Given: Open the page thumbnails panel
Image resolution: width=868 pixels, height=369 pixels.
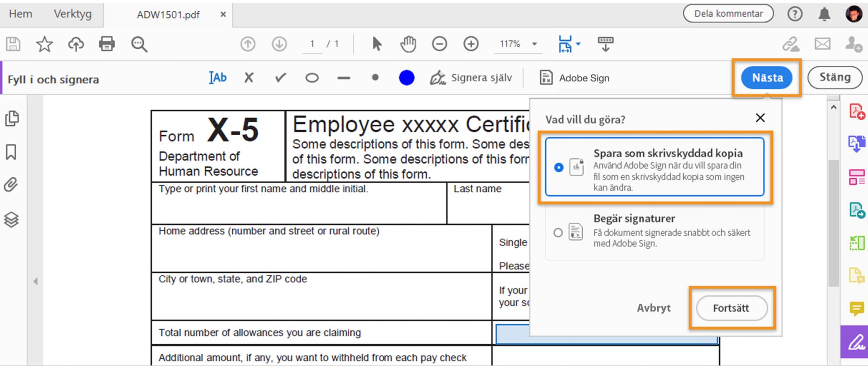Looking at the screenshot, I should (12, 118).
